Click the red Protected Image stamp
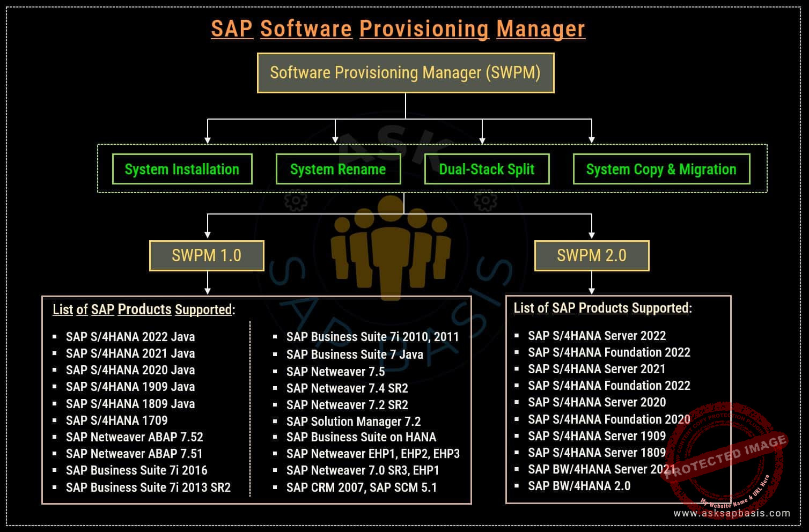809x532 pixels. coord(724,456)
